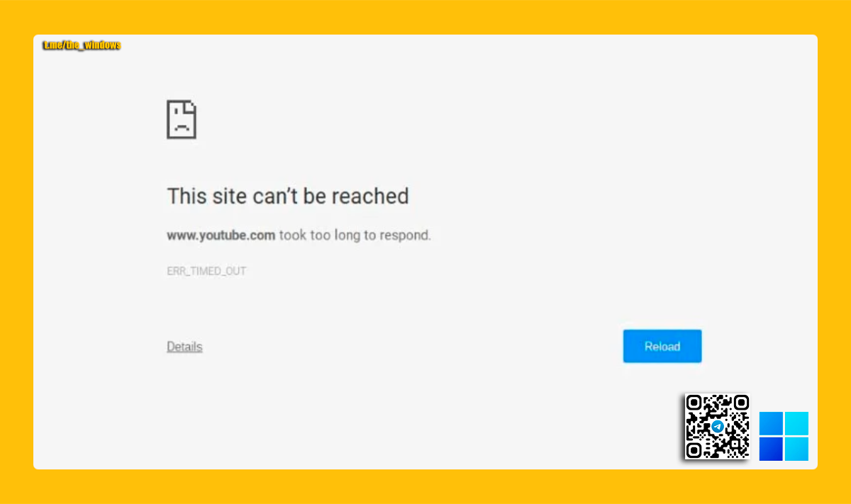Screen dimensions: 851x504
Task: Click the QR code's bottom-left finder square
Action: [x=694, y=449]
